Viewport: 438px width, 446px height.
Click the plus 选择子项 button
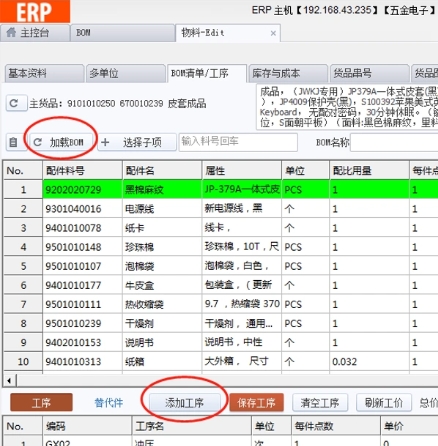point(137,142)
